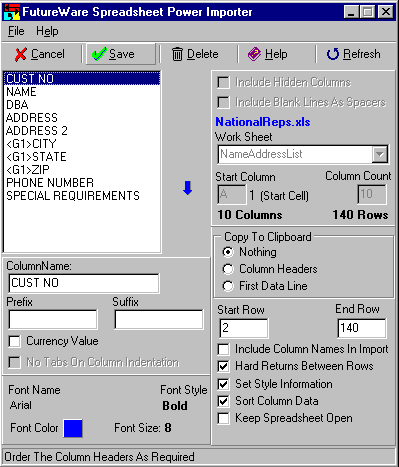The image size is (399, 467).
Task: Click the Font Size 8 value
Action: (168, 428)
